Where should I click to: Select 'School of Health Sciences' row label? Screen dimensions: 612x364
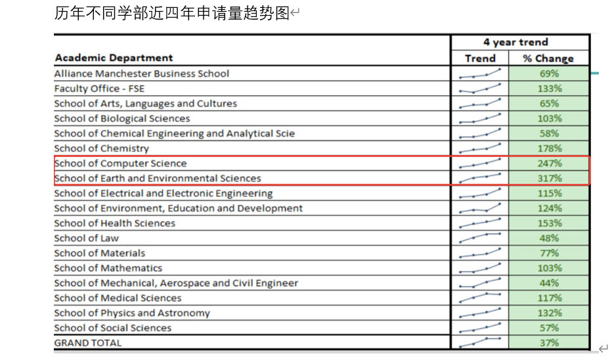click(x=114, y=223)
